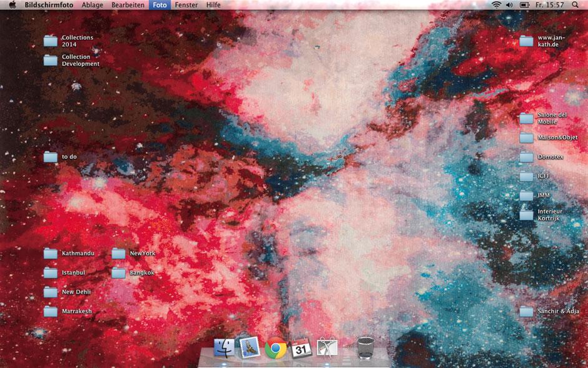Click the Wi-Fi status menu icon
588x368 pixels.
(x=495, y=5)
